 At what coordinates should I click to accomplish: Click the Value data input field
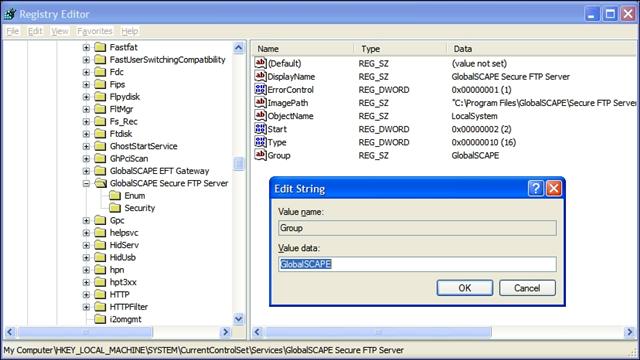click(417, 264)
